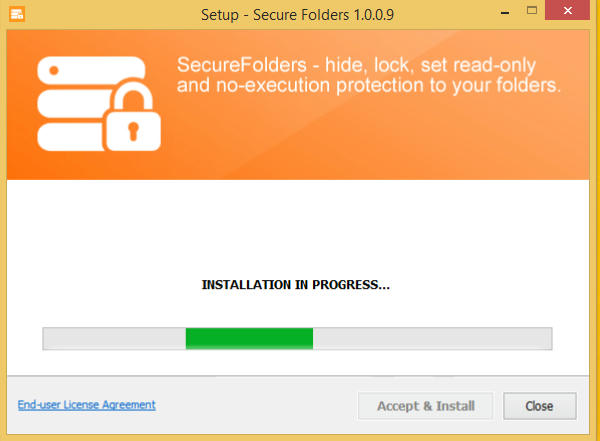Image resolution: width=600 pixels, height=441 pixels.
Task: Click the 'INSTALLATION IN PROGRESS...' status label
Action: click(295, 284)
